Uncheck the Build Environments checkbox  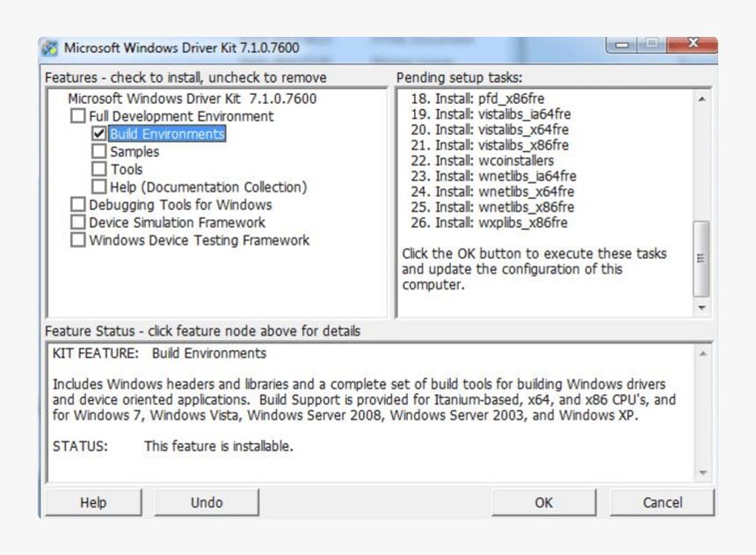98,134
